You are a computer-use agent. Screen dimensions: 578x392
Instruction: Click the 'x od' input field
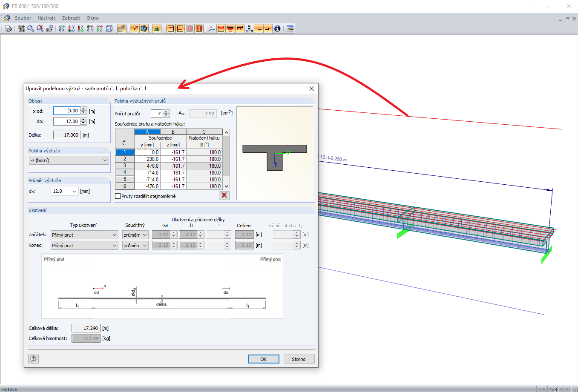tap(66, 111)
